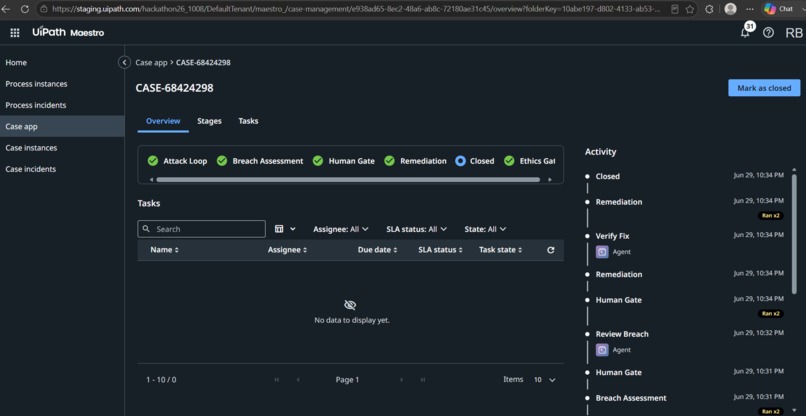
Task: Open Case instances in sidebar
Action: [62, 148]
